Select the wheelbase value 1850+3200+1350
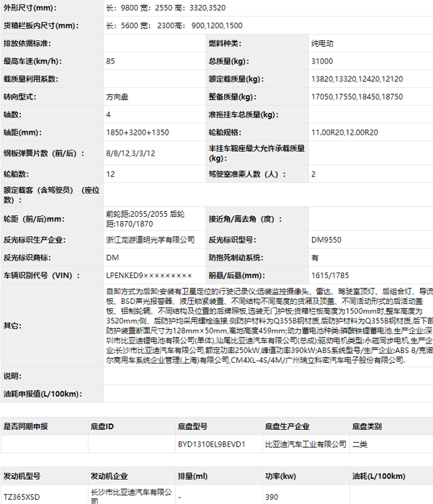Screen dimensions: 433x504 click(x=138, y=132)
